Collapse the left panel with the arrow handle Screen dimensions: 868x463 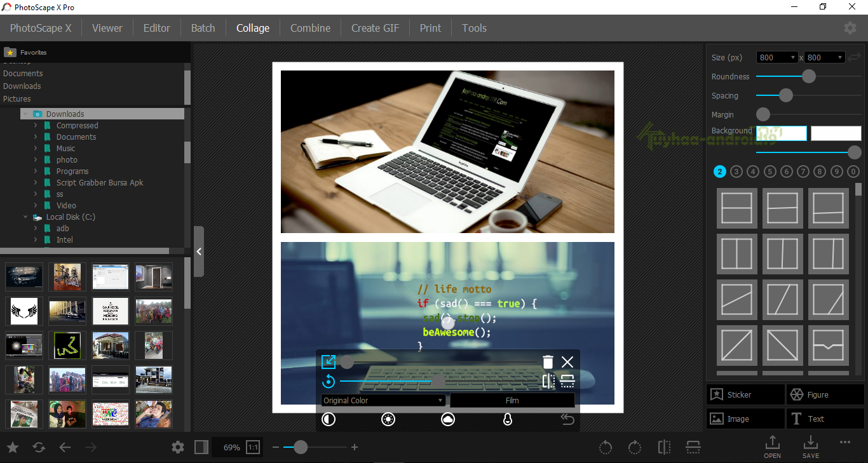point(199,252)
